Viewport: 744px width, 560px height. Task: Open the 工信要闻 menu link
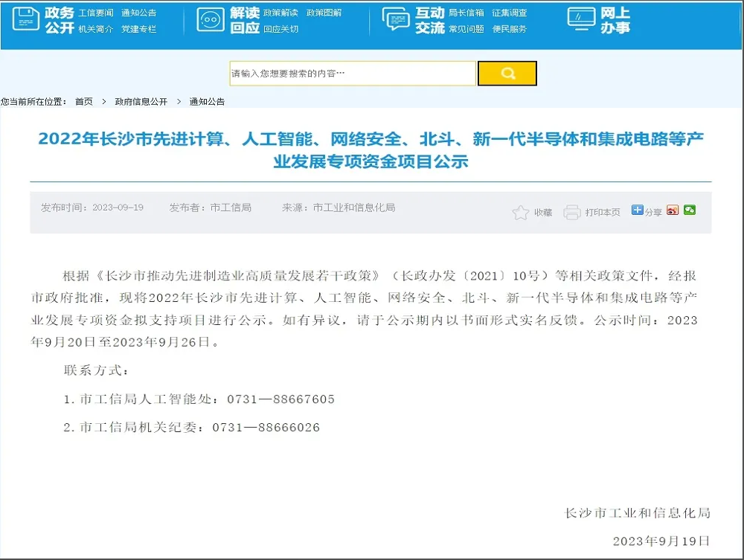[96, 13]
